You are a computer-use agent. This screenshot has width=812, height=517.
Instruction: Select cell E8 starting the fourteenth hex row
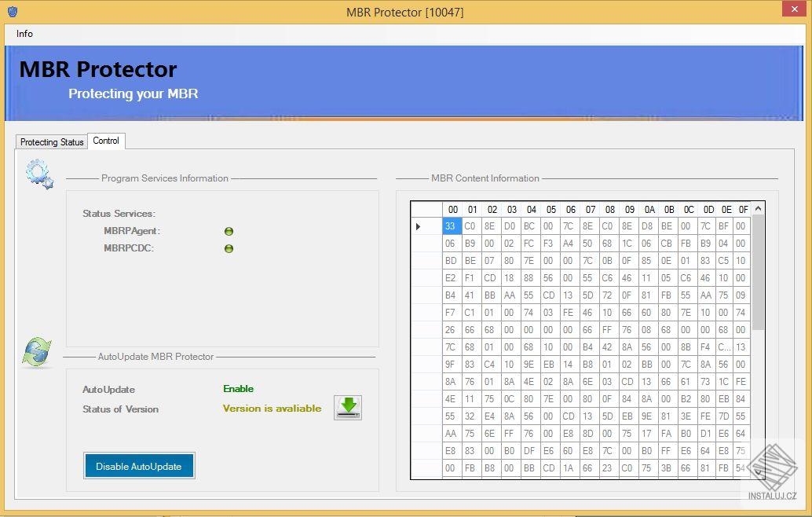point(451,451)
